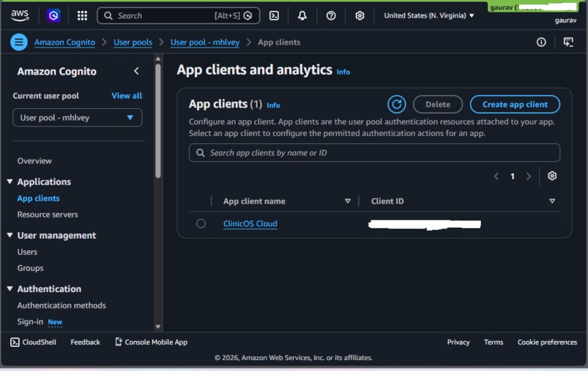Select the ClinicOS Cloud radio button
This screenshot has height=371, width=588.
201,223
